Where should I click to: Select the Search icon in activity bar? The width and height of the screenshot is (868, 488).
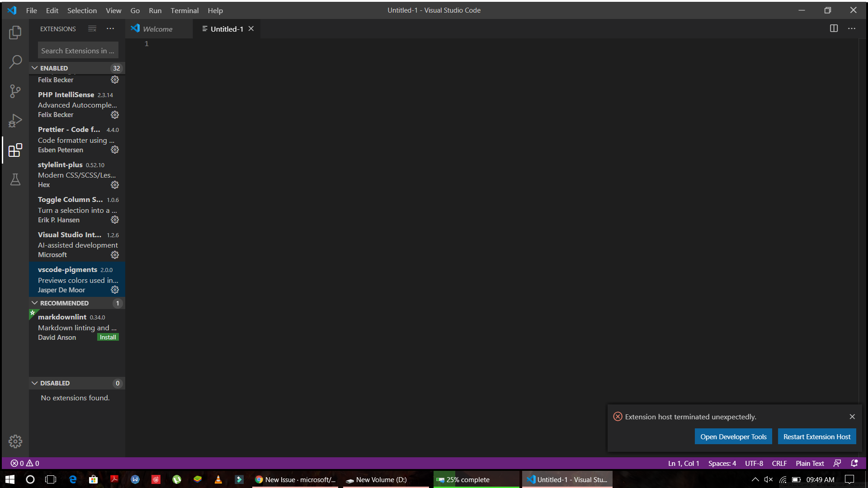pyautogui.click(x=15, y=61)
